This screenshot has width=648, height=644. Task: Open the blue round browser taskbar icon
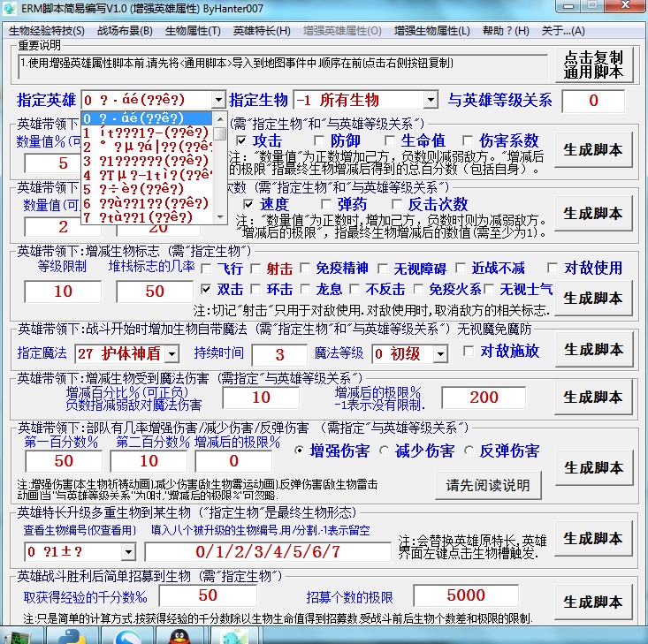click(127, 637)
